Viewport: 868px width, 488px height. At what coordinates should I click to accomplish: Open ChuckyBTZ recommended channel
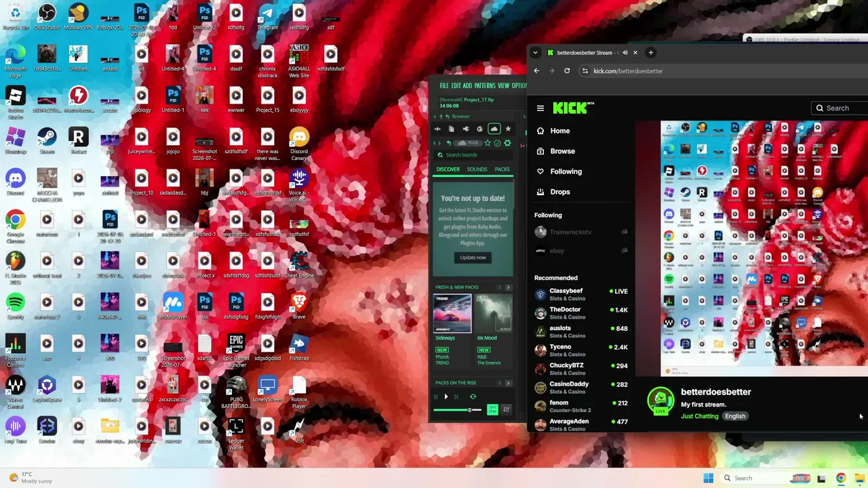(x=581, y=369)
